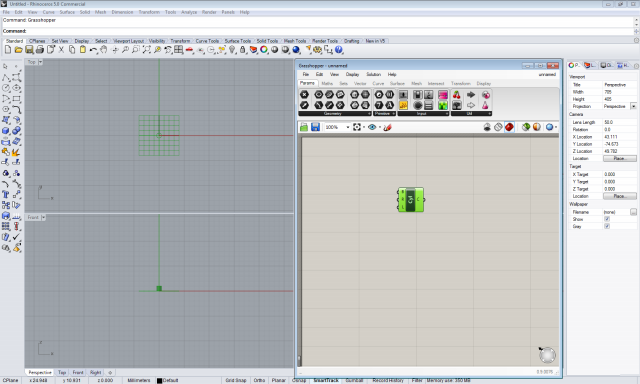Click the wallpaper Filename browse button

pos(633,212)
